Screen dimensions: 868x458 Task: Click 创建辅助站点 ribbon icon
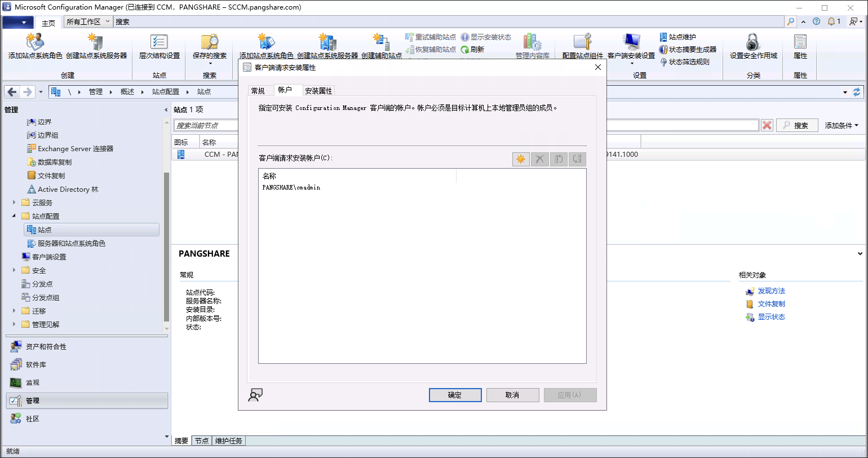click(x=382, y=42)
